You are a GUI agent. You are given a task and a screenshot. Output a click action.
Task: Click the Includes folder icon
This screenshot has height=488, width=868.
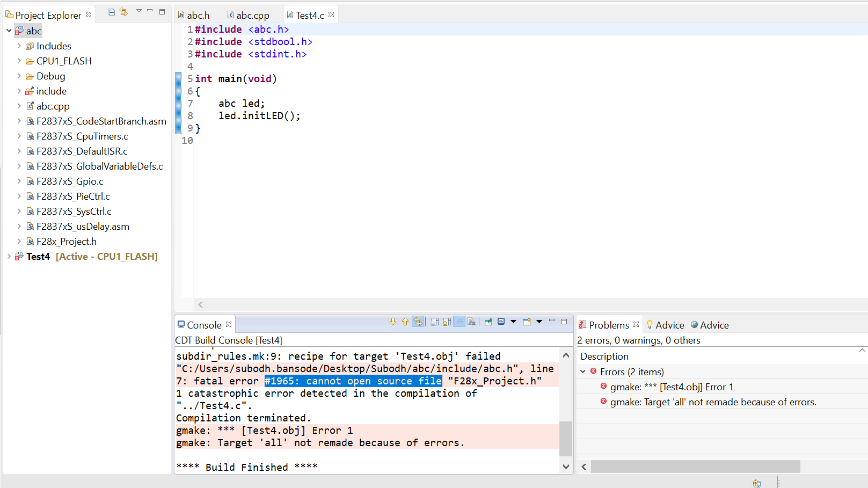coord(30,46)
